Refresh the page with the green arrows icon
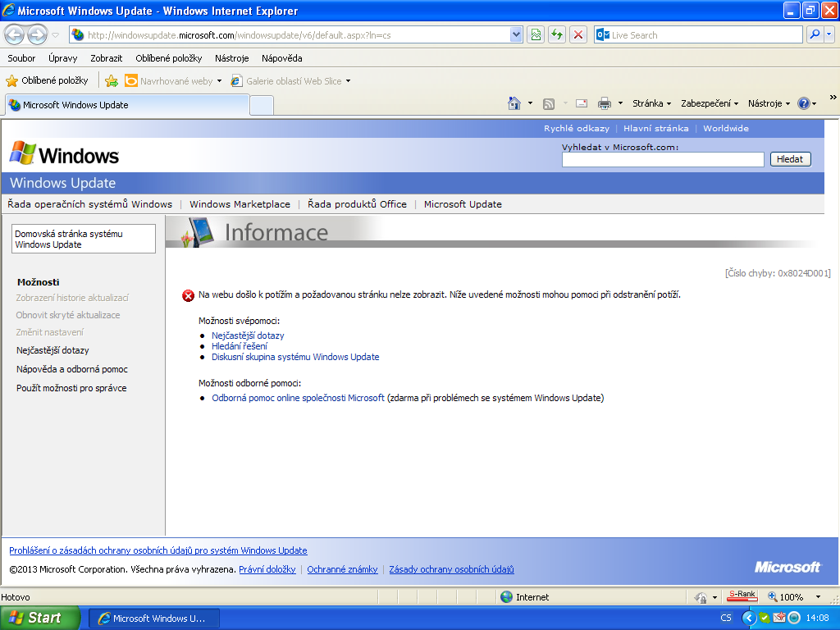840x630 pixels. (x=557, y=35)
